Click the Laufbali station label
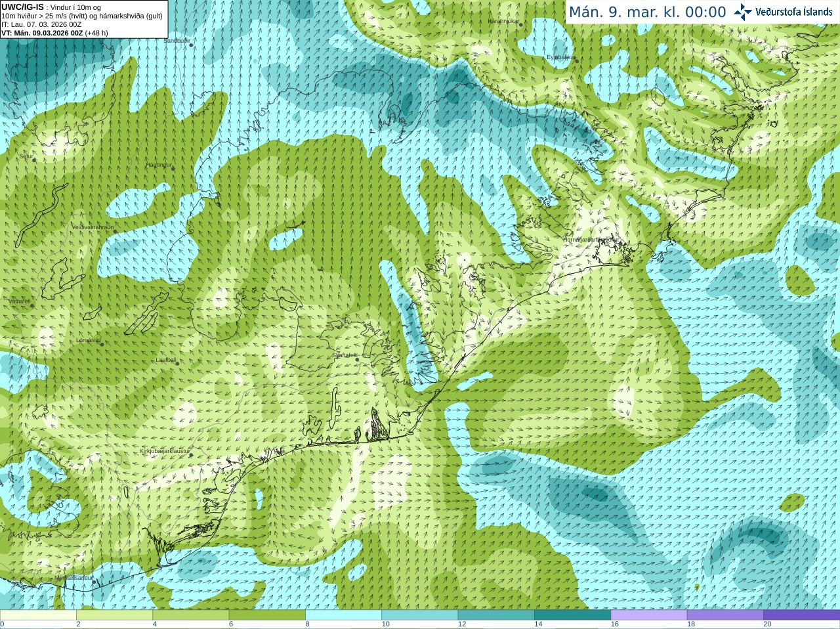The width and height of the screenshot is (840, 629). pyautogui.click(x=166, y=360)
